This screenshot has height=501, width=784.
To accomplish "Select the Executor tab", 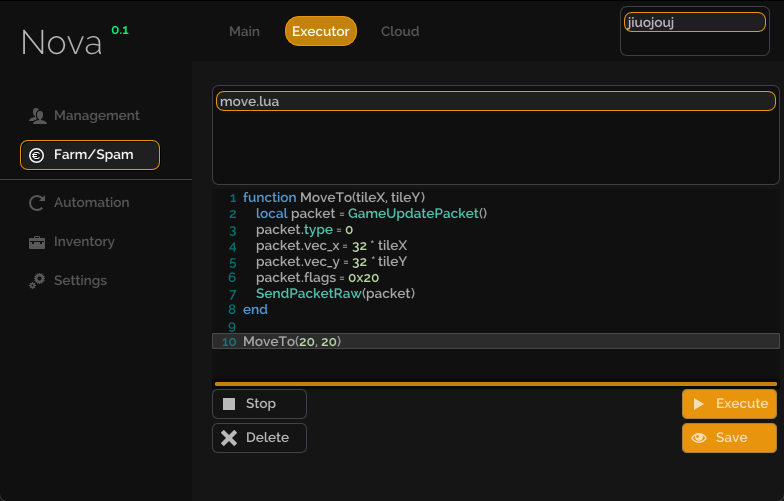I will [x=321, y=32].
